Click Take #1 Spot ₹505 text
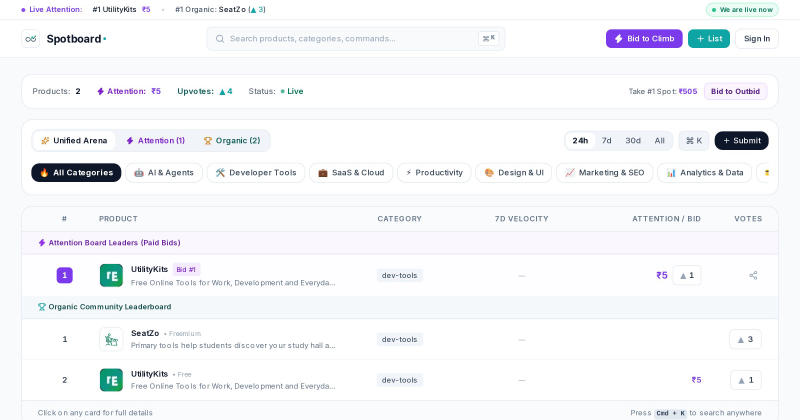Viewport: 800px width, 420px height. (x=663, y=91)
